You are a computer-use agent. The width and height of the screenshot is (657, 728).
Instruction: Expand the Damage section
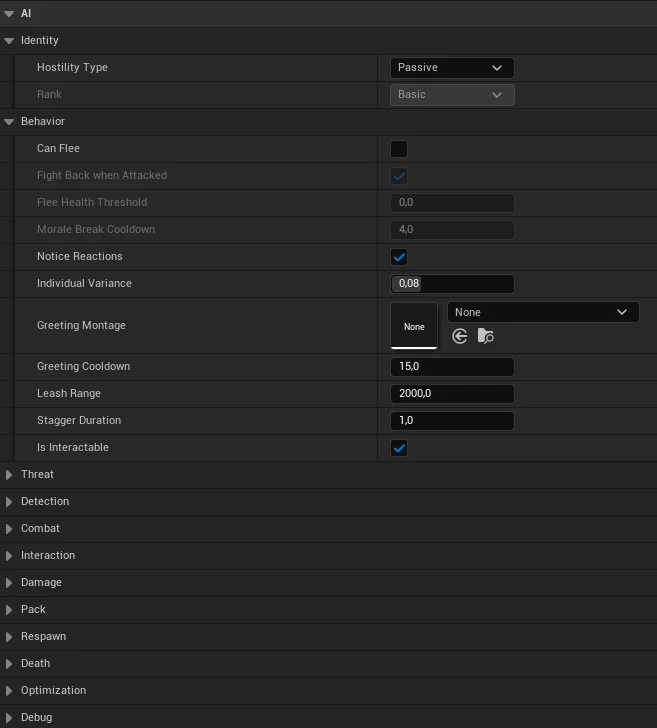click(9, 582)
